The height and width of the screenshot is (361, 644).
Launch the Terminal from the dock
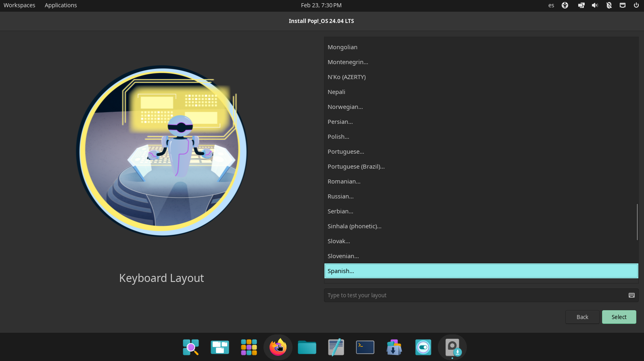[365, 347]
